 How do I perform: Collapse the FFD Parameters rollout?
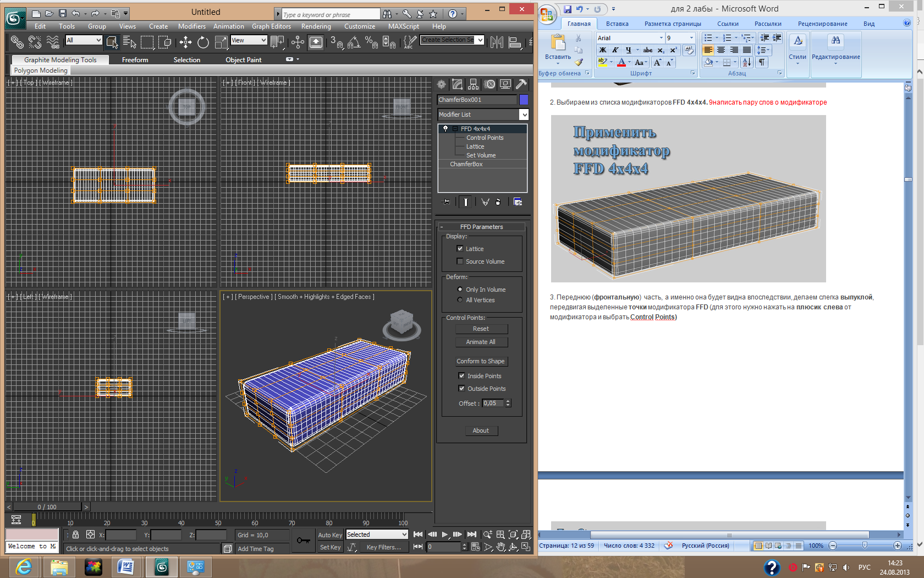481,227
